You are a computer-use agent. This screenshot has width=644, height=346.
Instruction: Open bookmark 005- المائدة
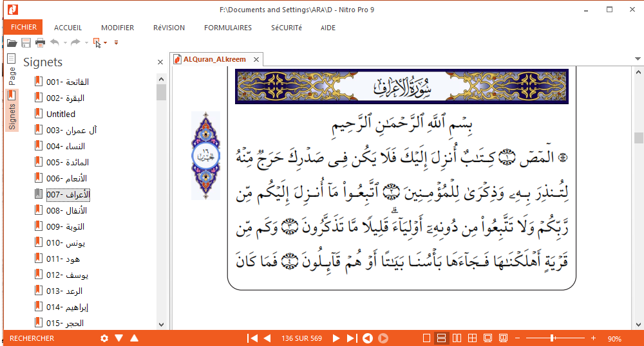coord(68,162)
